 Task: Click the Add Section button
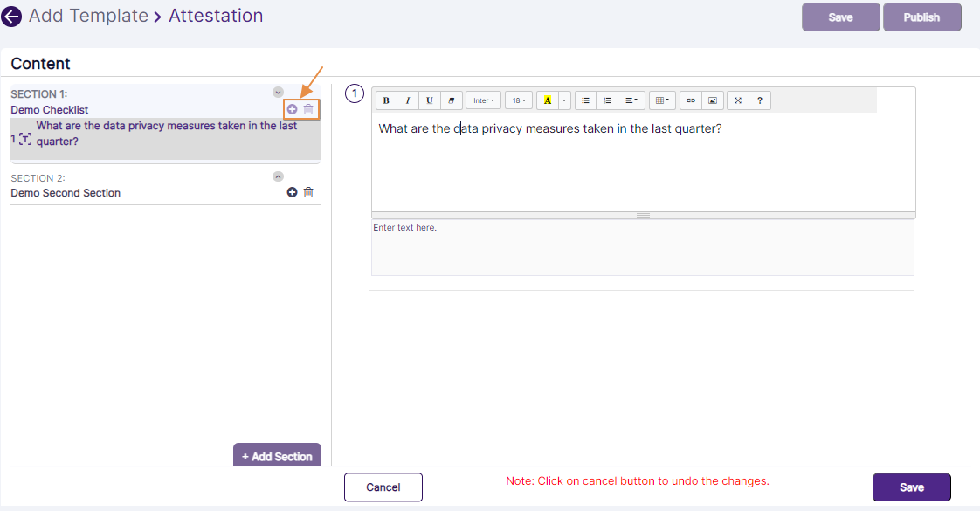coord(277,456)
